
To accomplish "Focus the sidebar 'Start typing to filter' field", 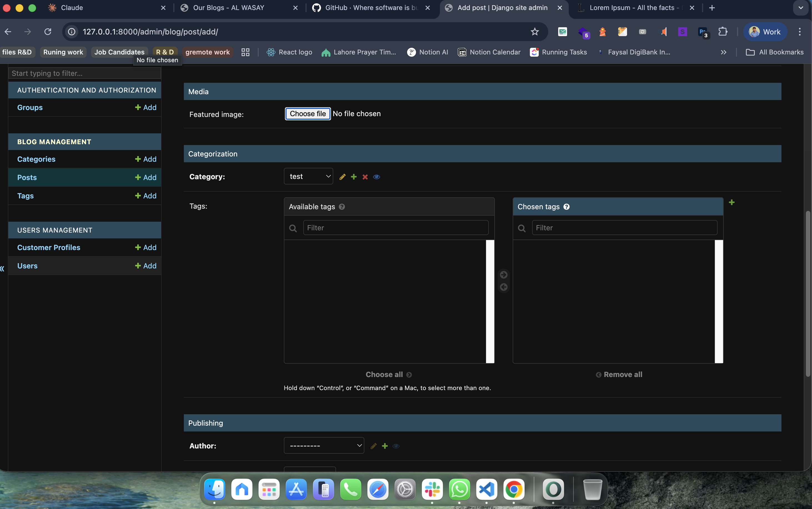I will coord(84,73).
